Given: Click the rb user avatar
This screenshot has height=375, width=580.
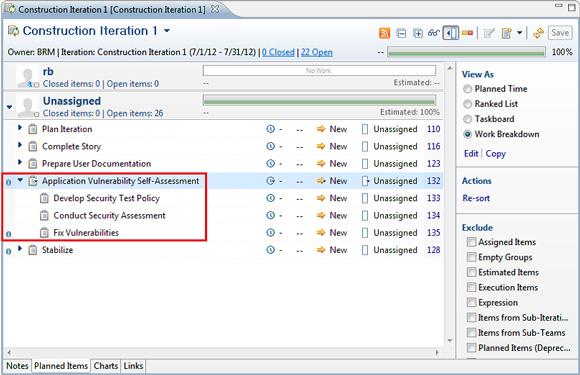Looking at the screenshot, I should click(27, 77).
